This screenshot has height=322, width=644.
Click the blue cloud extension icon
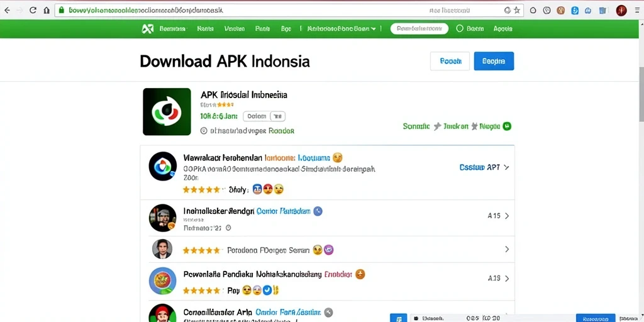tap(588, 10)
